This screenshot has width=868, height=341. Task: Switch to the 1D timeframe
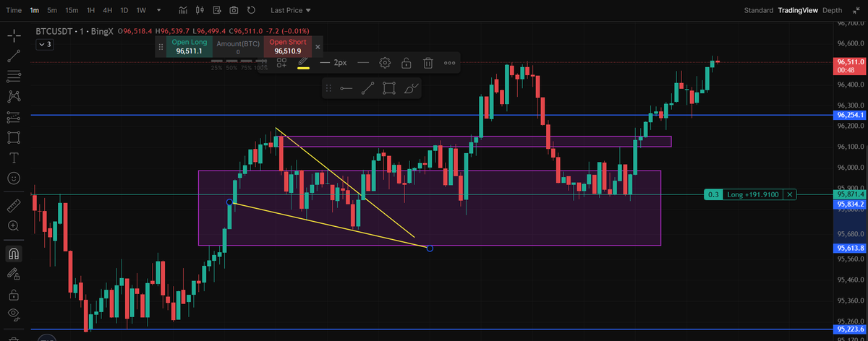[124, 11]
